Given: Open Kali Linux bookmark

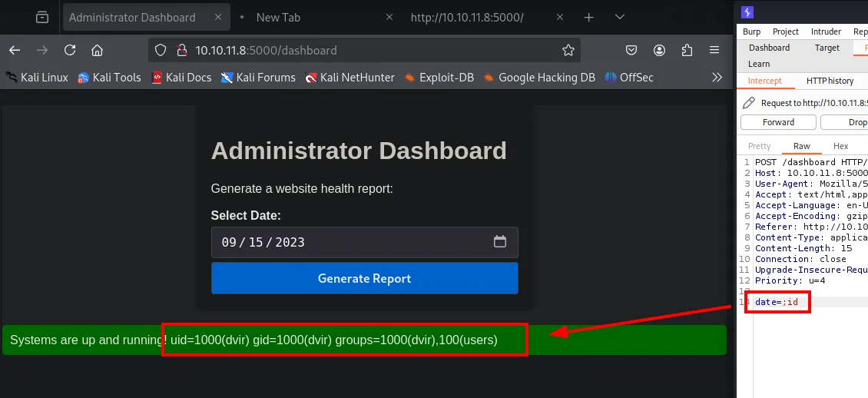Looking at the screenshot, I should click(x=37, y=78).
